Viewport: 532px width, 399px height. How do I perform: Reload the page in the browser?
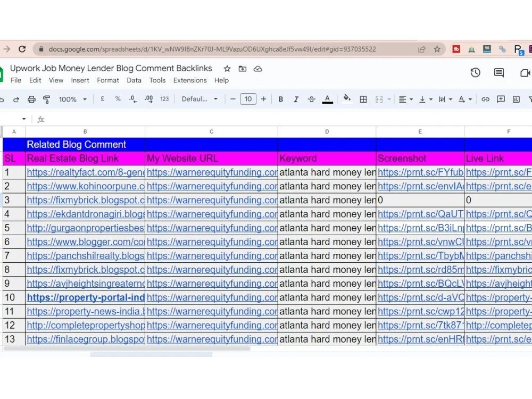pos(22,49)
